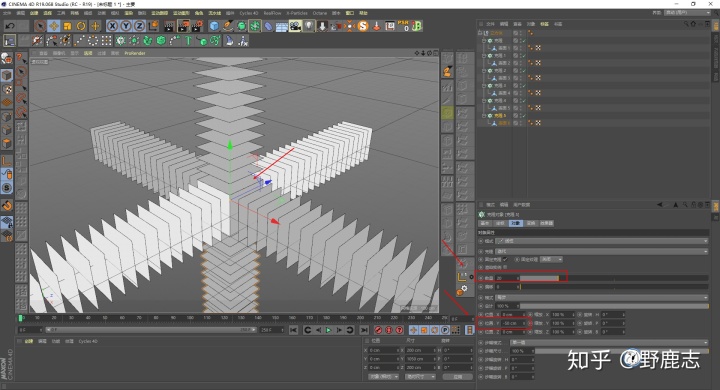Click the Apply button in Coordinates Manager
The width and height of the screenshot is (720, 390).
point(458,377)
